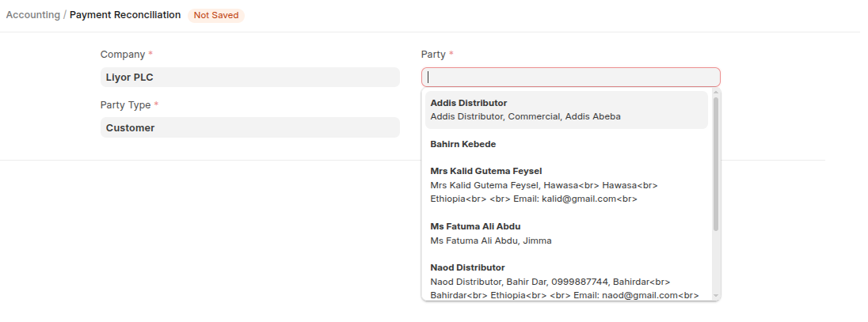
Task: Click the Party field label
Action: 433,55
